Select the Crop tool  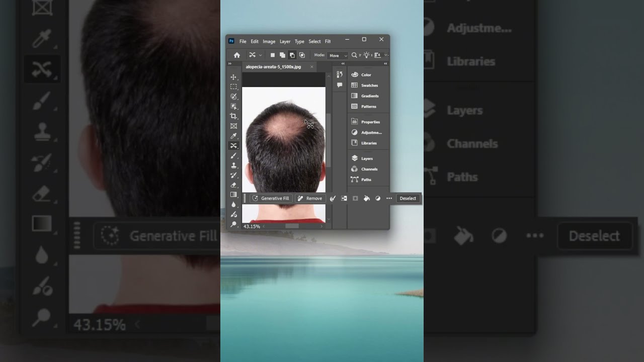point(233,116)
